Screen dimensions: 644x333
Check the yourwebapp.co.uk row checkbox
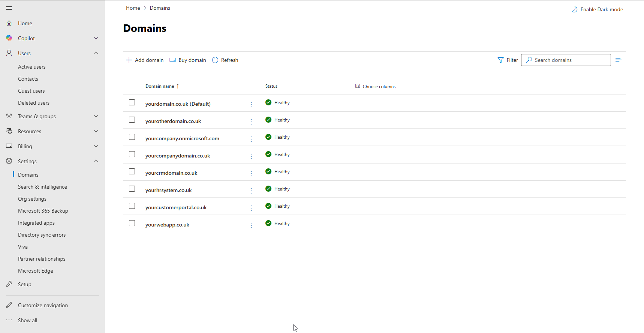(132, 223)
